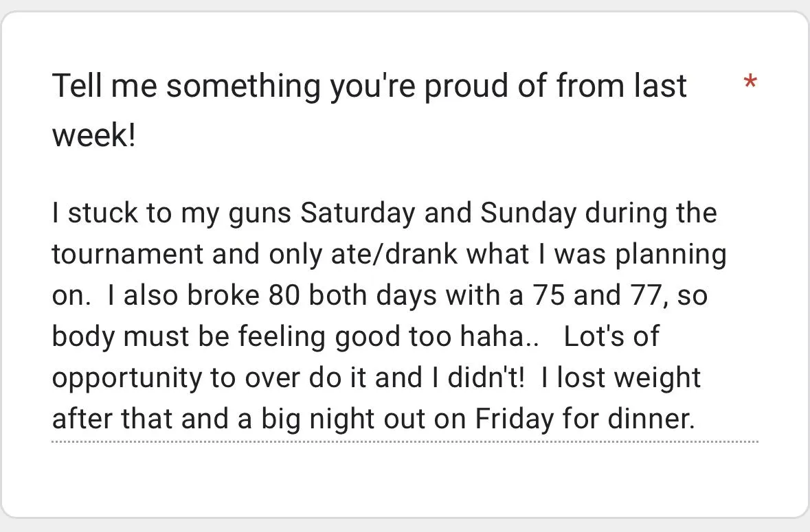
Task: Click the word 'tournament' in the response
Action: (127, 255)
